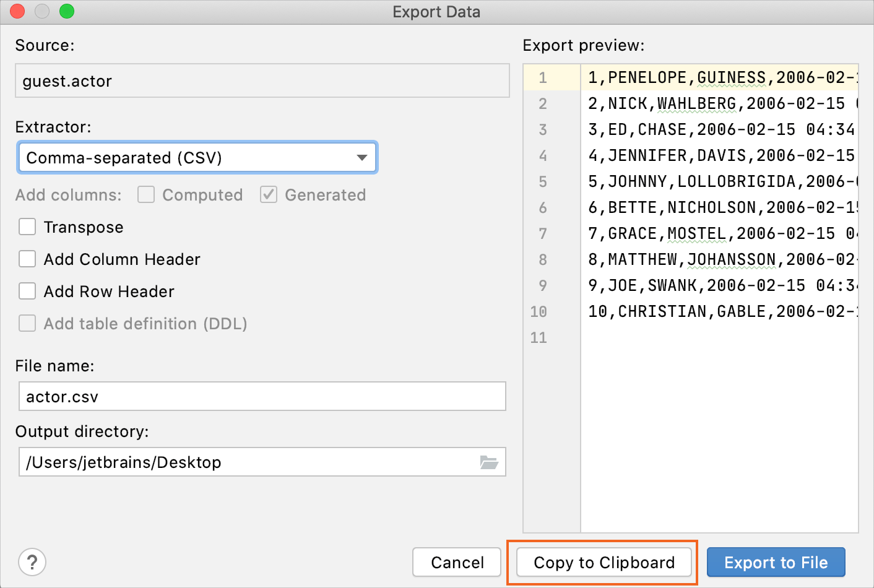874x588 pixels.
Task: Focus the File name field actor.csv
Action: (x=262, y=396)
